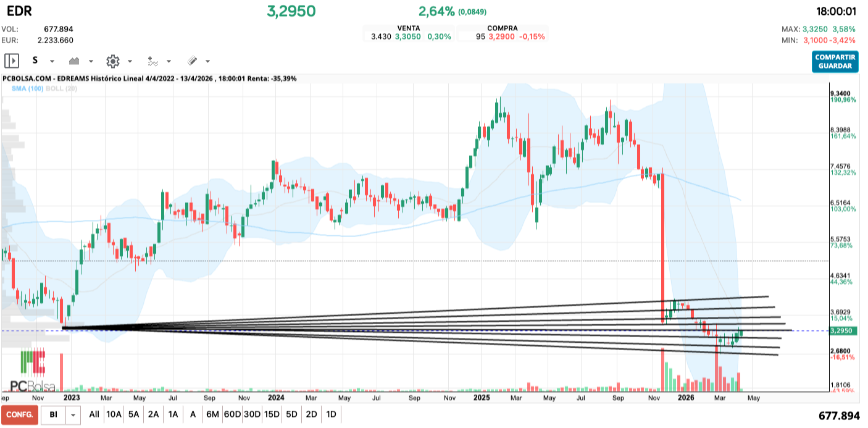868x428 pixels.
Task: Click the S periodicity button
Action: pos(35,61)
